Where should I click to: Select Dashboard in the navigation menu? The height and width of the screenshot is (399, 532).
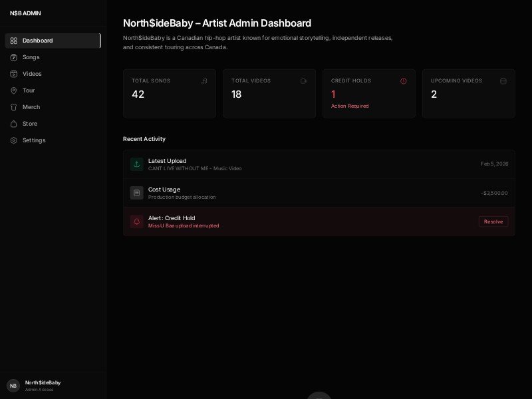tap(37, 41)
